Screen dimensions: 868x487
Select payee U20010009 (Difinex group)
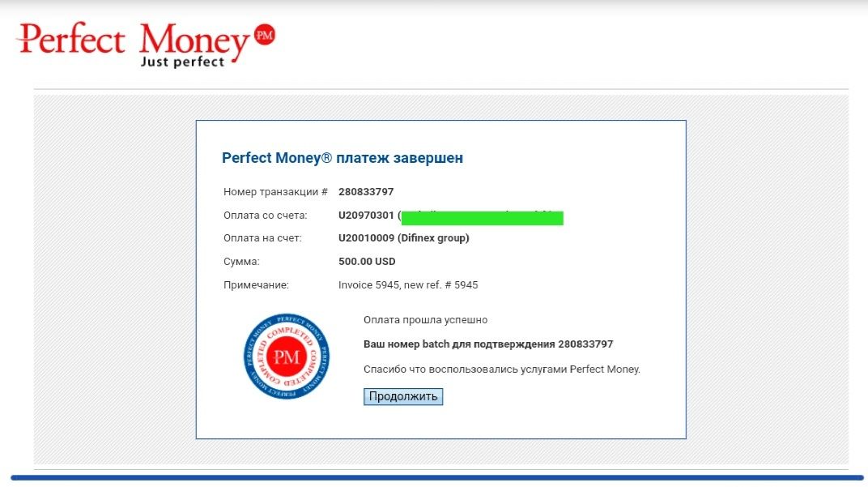click(x=403, y=238)
